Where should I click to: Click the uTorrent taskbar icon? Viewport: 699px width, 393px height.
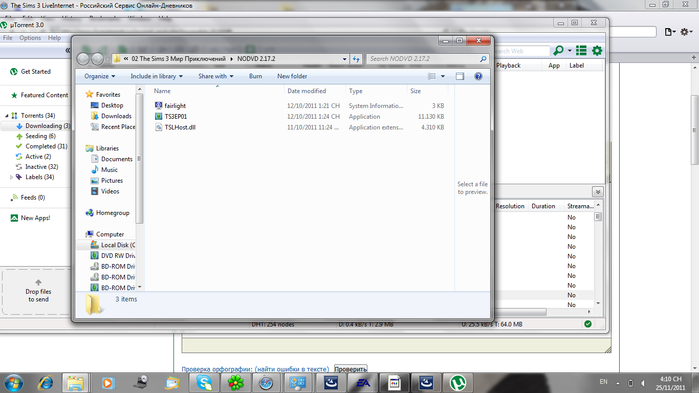tap(457, 383)
